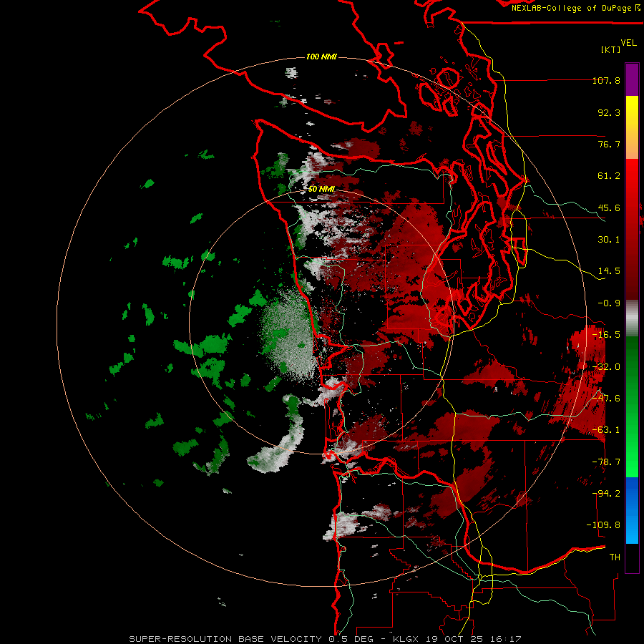Click the 76.7 velocity scale value
The image size is (644, 644).
609,144
